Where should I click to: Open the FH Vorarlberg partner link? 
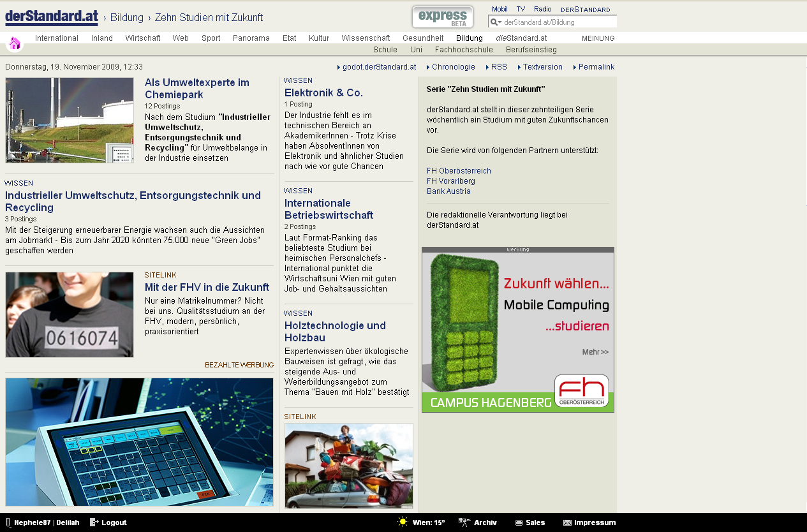[x=451, y=181]
